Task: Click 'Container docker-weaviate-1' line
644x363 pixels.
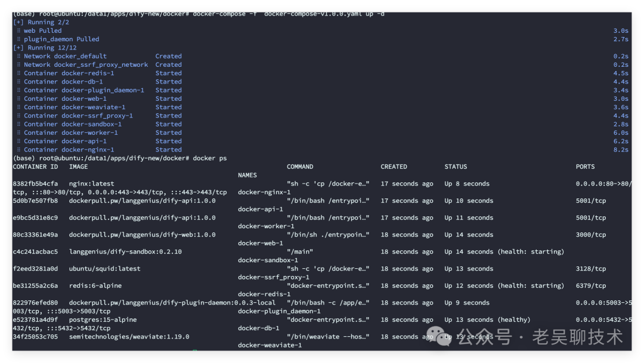Action: pos(75,107)
